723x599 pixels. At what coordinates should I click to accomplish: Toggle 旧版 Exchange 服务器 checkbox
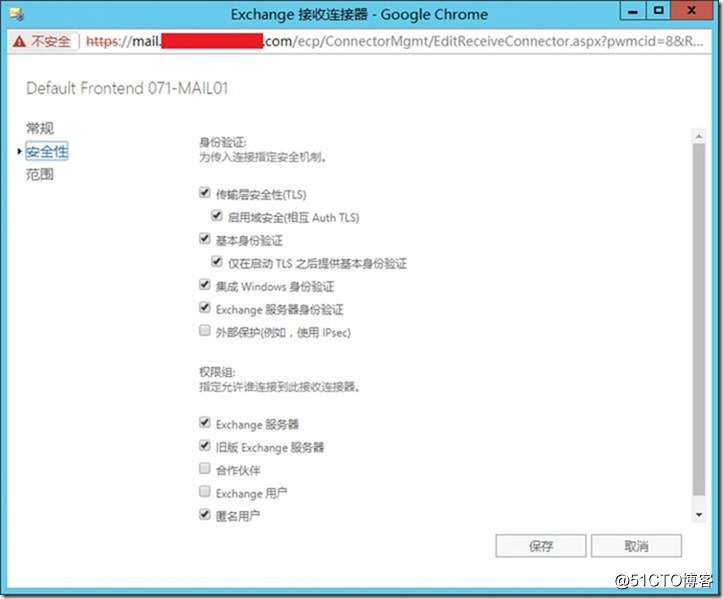click(x=205, y=445)
